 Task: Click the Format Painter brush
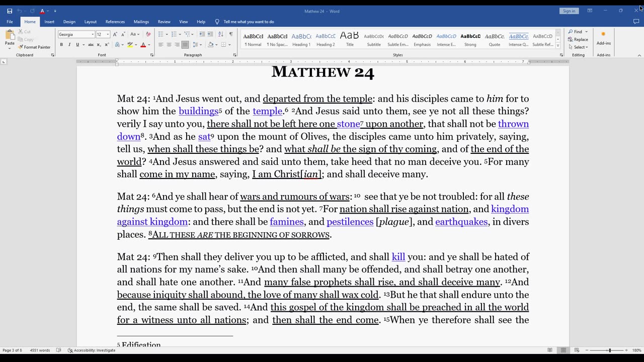(x=34, y=47)
